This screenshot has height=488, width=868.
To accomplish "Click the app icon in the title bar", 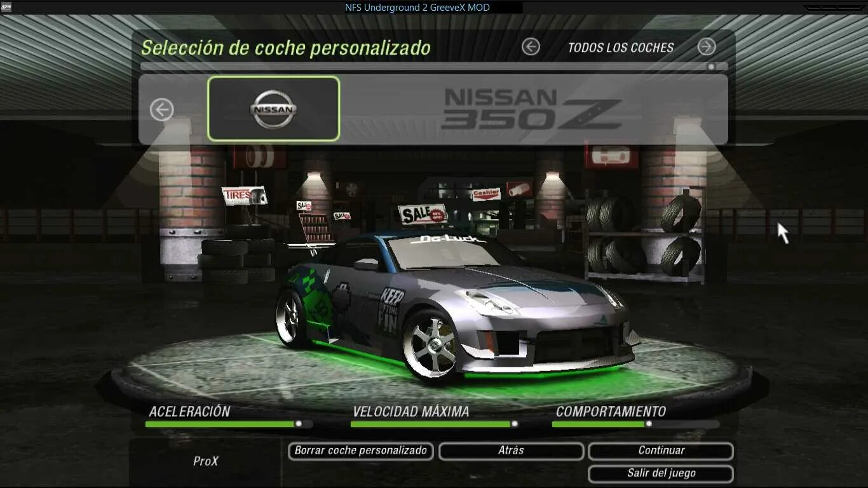I will (6, 7).
